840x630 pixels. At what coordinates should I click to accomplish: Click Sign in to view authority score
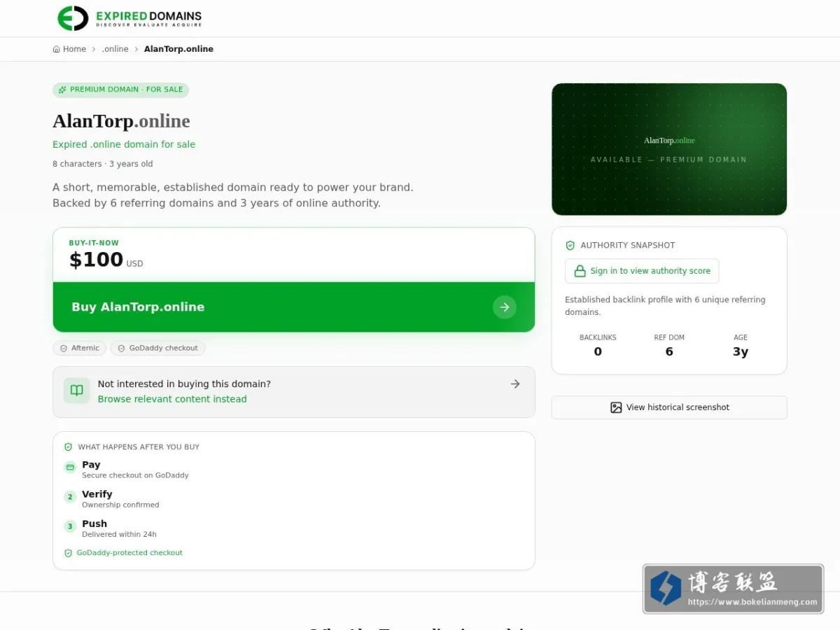coord(642,271)
